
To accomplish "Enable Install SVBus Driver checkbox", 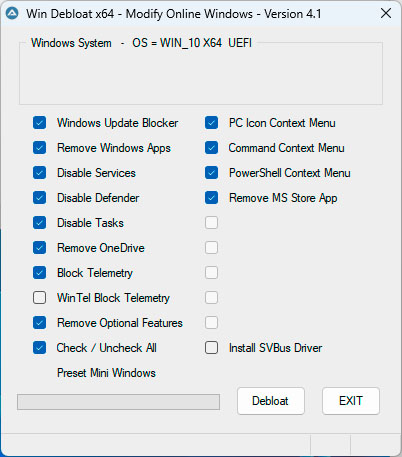I will (x=212, y=348).
